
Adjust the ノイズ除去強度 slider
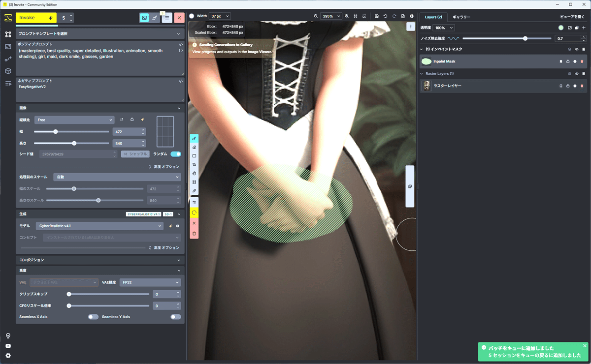(525, 38)
